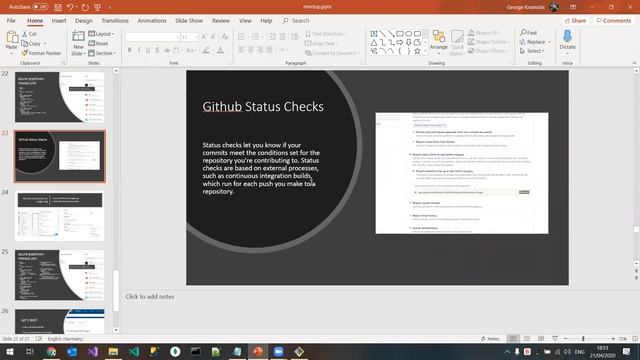
Task: Select the oval shape in gallery
Action: 409,34
